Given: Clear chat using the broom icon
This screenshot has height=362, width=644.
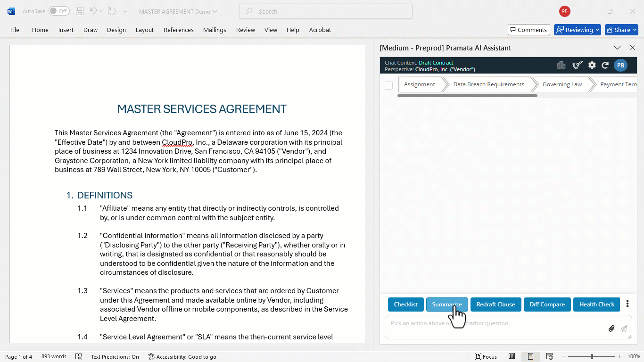Looking at the screenshot, I should (578, 66).
